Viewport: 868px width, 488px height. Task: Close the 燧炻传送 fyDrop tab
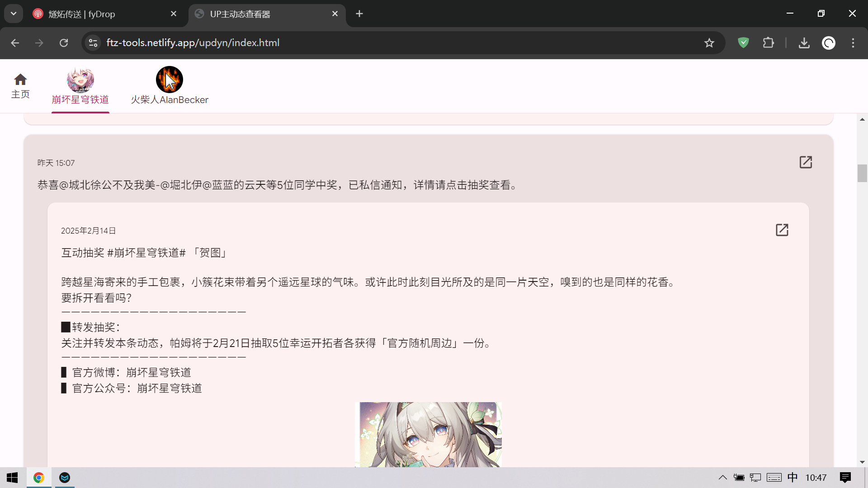[174, 14]
